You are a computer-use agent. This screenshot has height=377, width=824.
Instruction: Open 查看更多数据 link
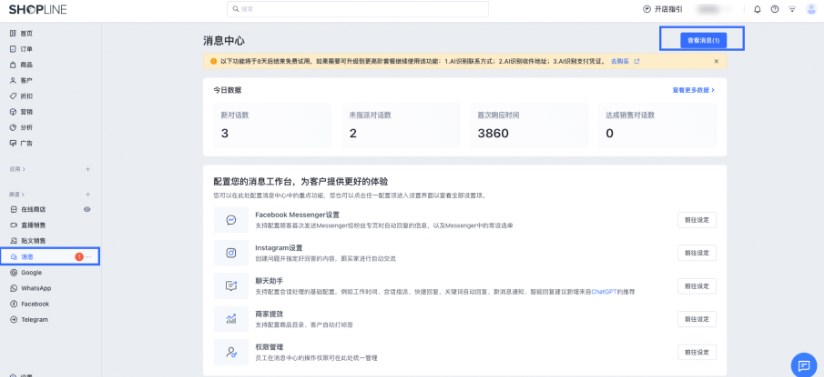(693, 90)
